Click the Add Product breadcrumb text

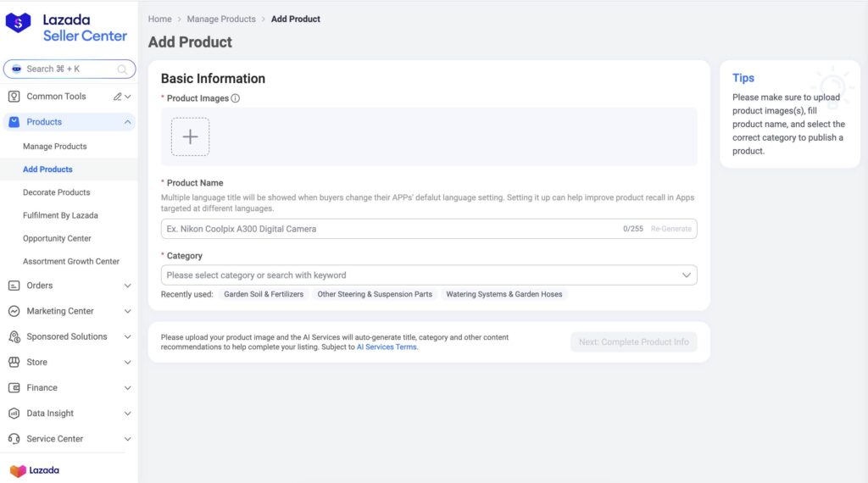pyautogui.click(x=296, y=19)
